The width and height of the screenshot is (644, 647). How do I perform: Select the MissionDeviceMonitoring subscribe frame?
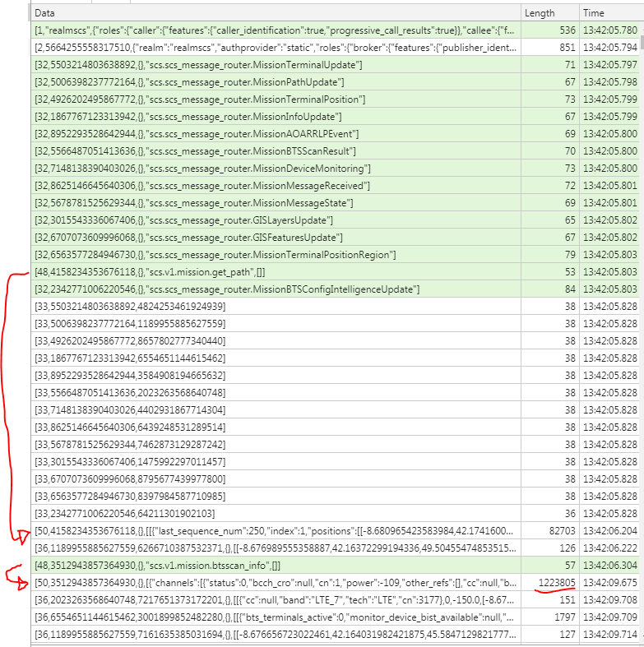coord(335,169)
